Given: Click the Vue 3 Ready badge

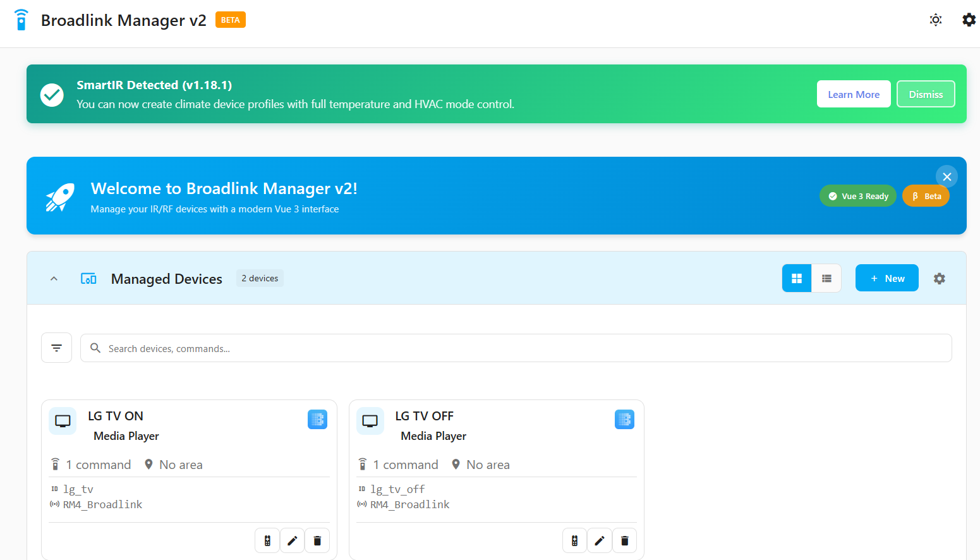Looking at the screenshot, I should [857, 196].
